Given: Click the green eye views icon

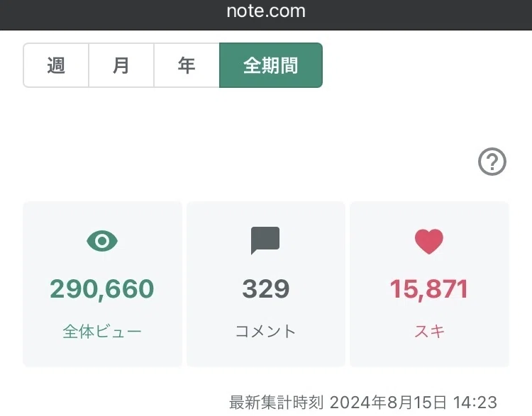Looking at the screenshot, I should [102, 241].
